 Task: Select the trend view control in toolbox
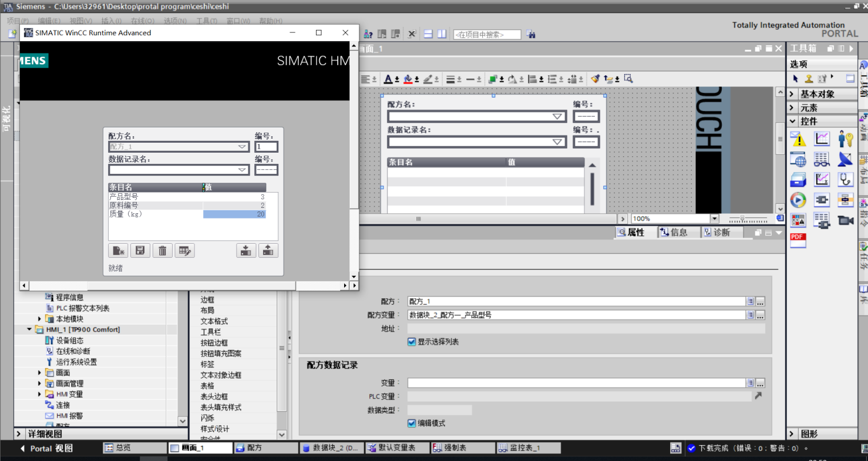822,139
